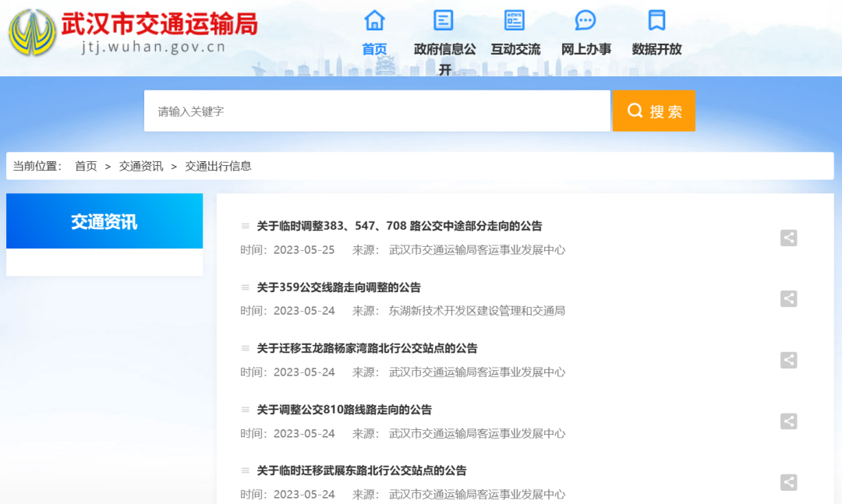Click the magnifier icon in search button
The image size is (842, 504).
635,111
